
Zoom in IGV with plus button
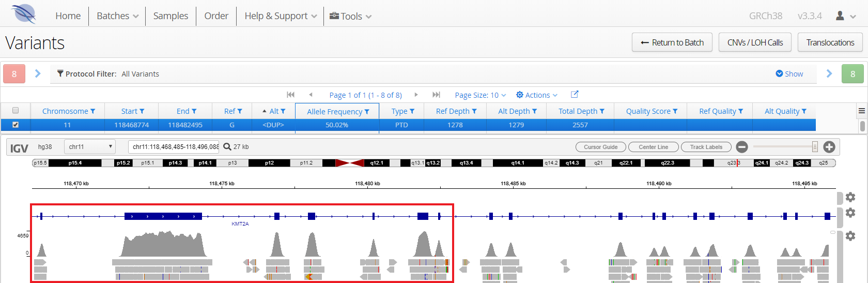click(x=829, y=147)
